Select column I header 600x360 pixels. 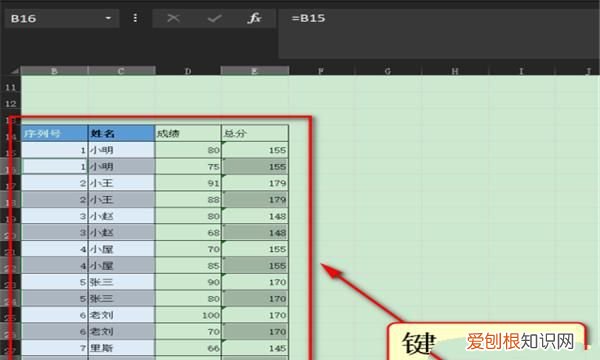[x=521, y=71]
